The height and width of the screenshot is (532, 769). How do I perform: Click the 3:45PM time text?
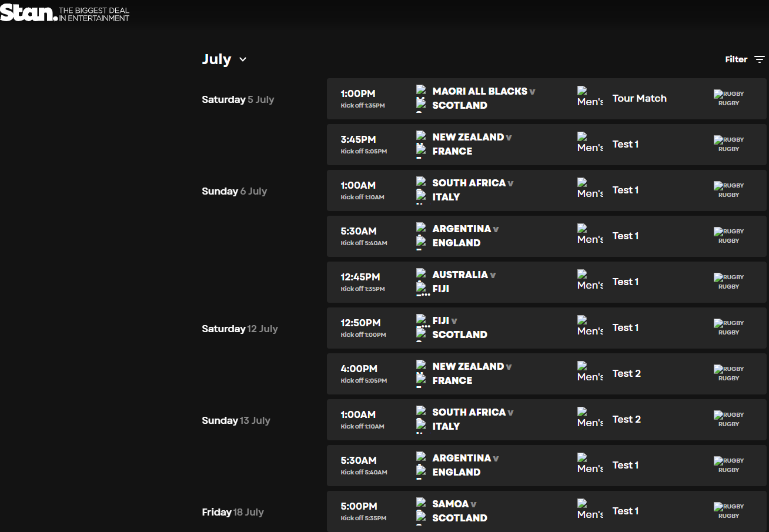[x=358, y=139]
